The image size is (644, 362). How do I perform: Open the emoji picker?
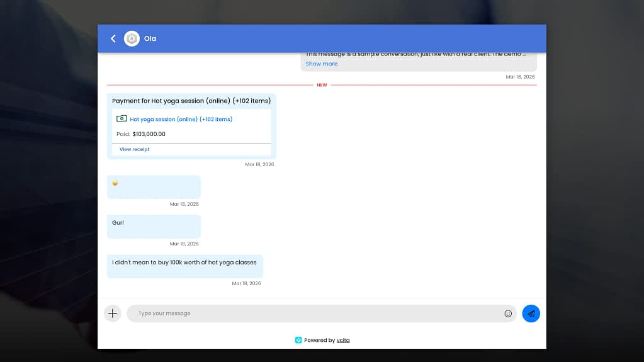coord(508,314)
